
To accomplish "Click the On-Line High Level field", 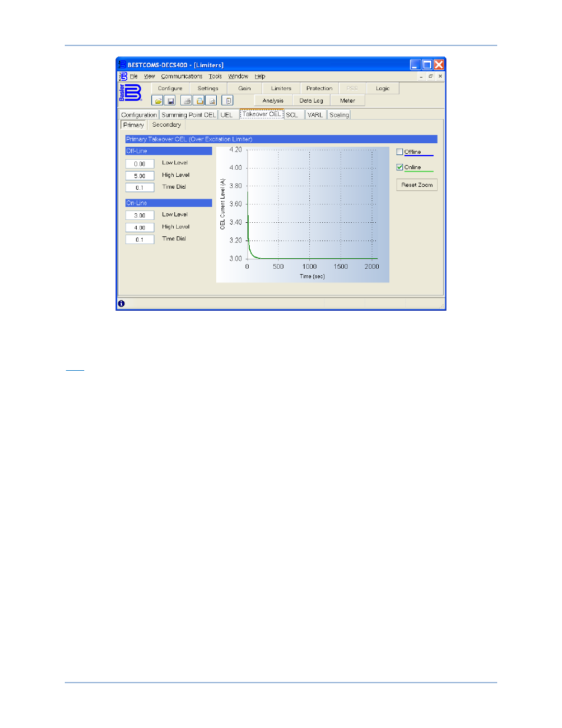I will click(x=140, y=228).
